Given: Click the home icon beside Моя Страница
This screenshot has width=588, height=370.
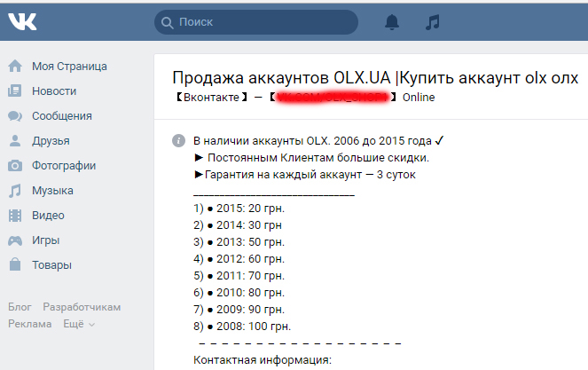Looking at the screenshot, I should pyautogui.click(x=15, y=66).
